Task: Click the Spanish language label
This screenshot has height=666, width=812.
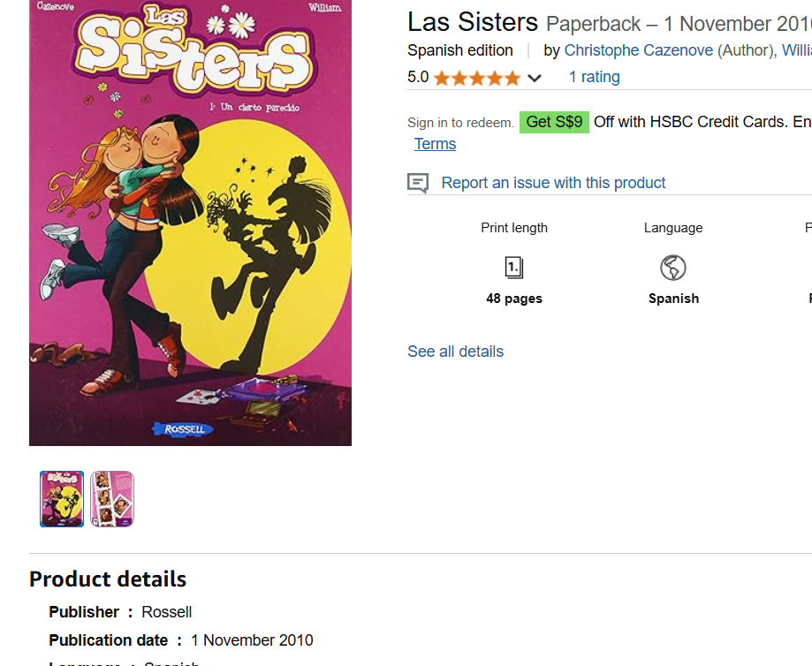Action: click(673, 299)
